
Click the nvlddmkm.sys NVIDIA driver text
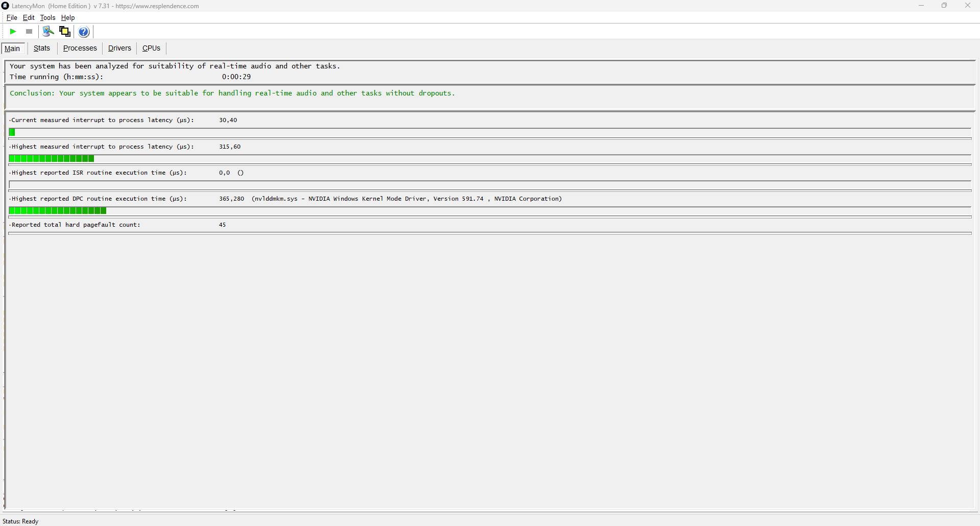tap(407, 199)
